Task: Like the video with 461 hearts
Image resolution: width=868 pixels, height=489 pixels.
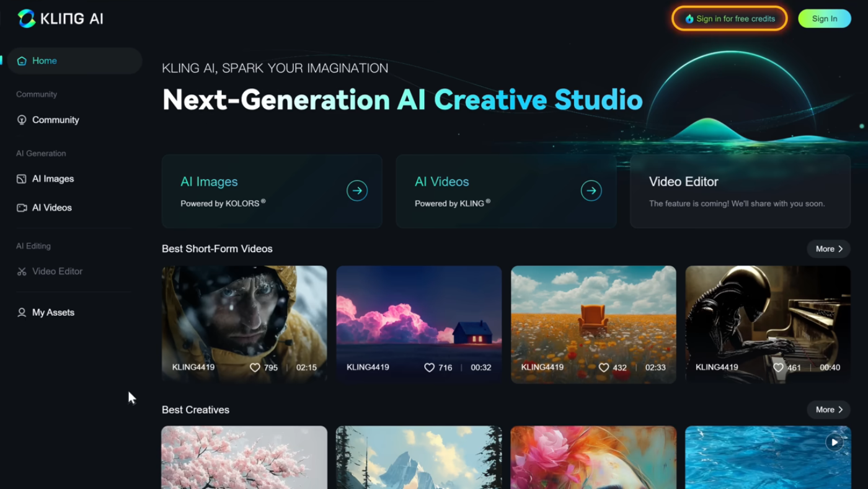Action: [778, 367]
